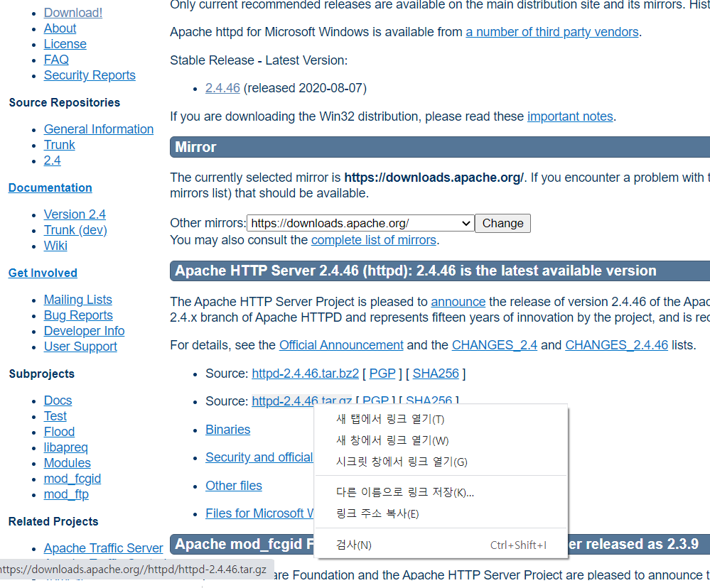Choose '새 창에서 링크 열기(W)' menu item
Viewport: 710px width, 588px height.
pos(441,440)
